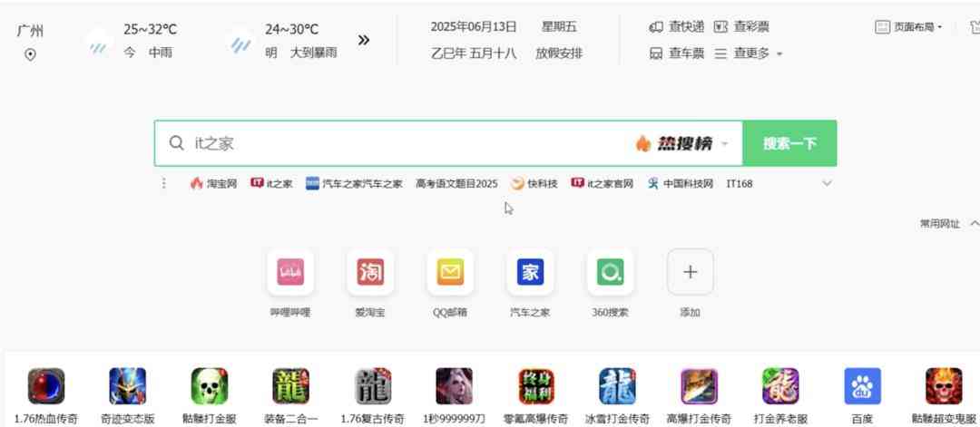980x427 pixels.
Task: Open the 查车票 train ticket lookup
Action: (x=677, y=53)
